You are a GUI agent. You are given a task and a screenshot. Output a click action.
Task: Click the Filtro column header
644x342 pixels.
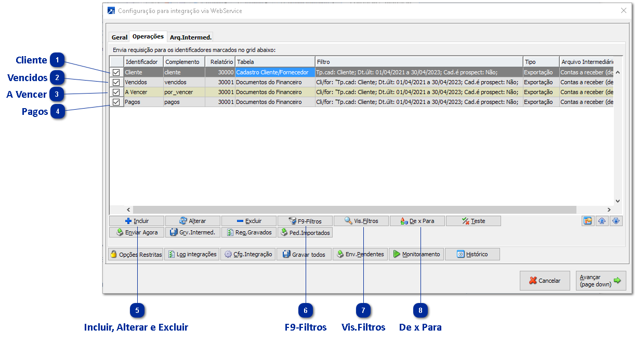(419, 62)
